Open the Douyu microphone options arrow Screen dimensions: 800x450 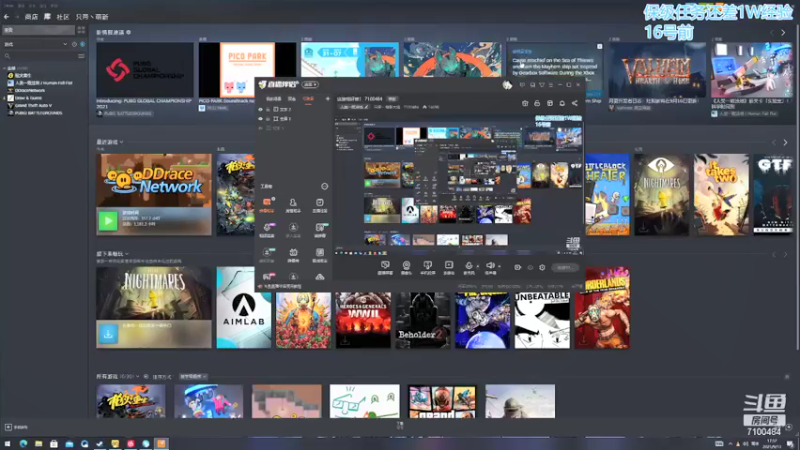(478, 266)
